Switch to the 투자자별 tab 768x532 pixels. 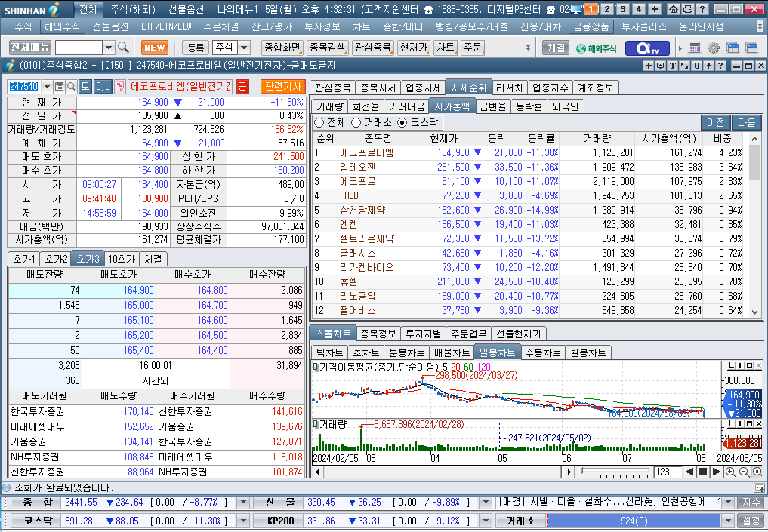click(x=423, y=334)
